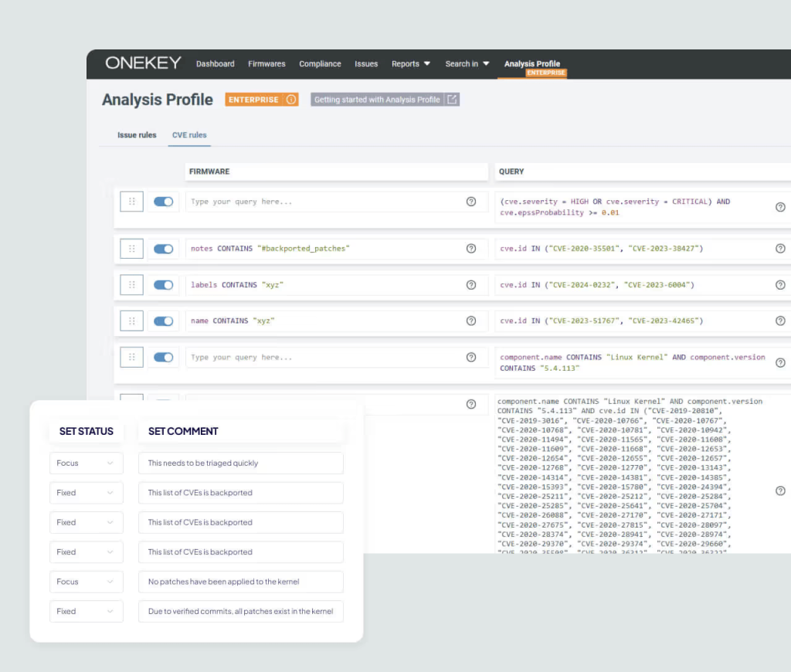This screenshot has height=672, width=791.
Task: Click the ENTERPRISE badge info icon
Action: pyautogui.click(x=290, y=100)
